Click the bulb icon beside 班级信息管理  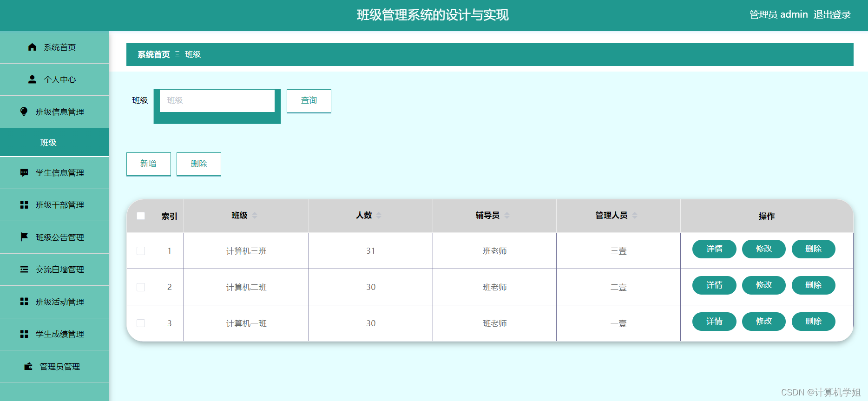[x=24, y=112]
